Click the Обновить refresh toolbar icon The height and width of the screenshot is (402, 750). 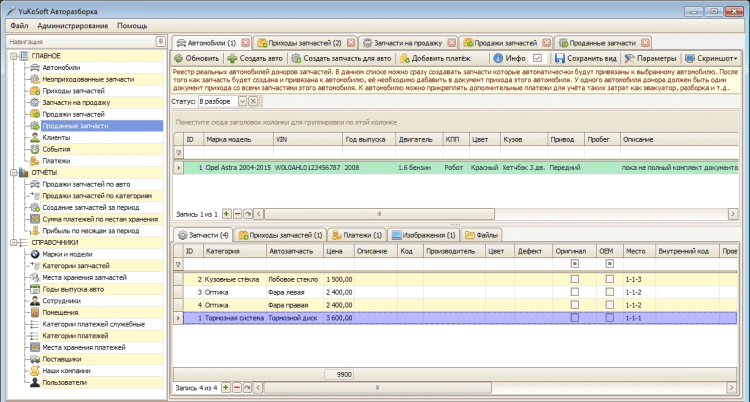[180, 59]
